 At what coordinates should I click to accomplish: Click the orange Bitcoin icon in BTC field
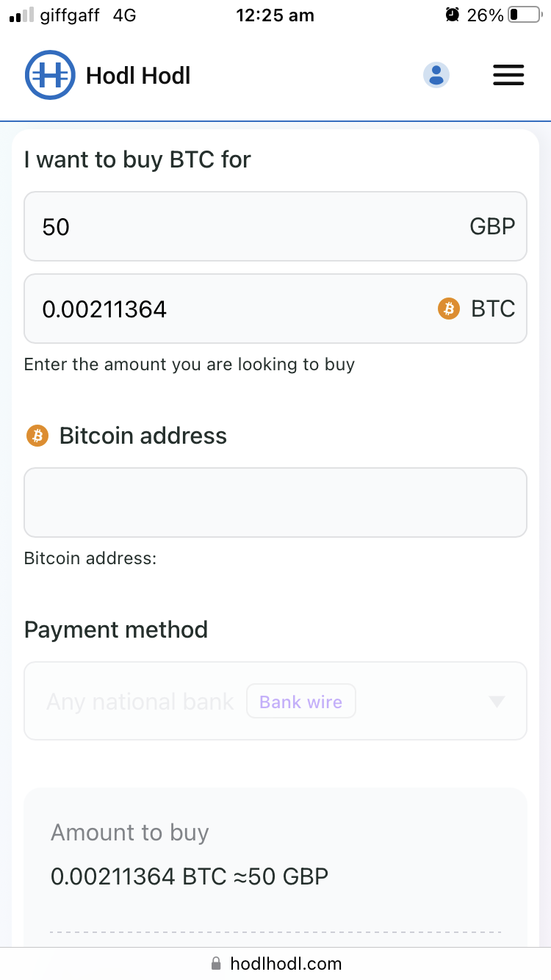tap(448, 309)
